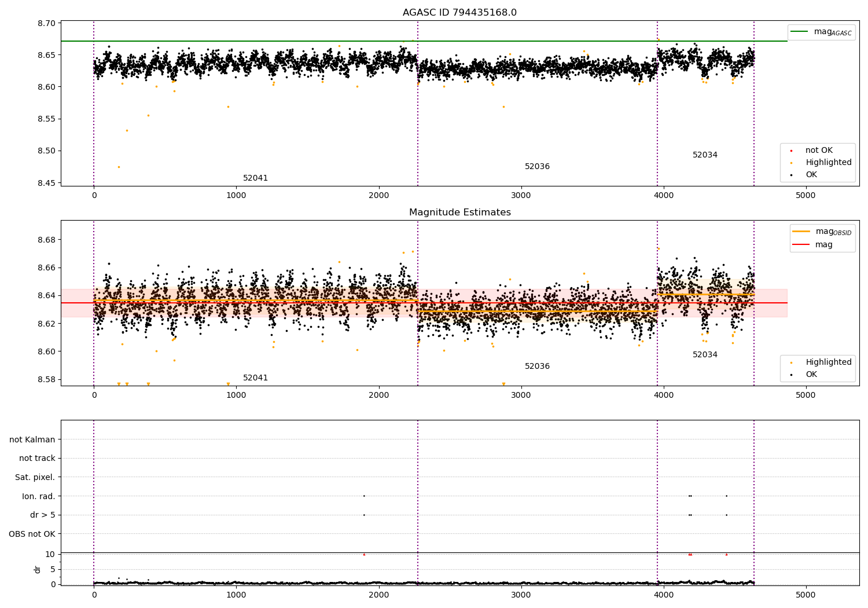868x608 pixels.
Task: Select the mag OBSID legend entry in the middle plot
Action: pos(822,232)
